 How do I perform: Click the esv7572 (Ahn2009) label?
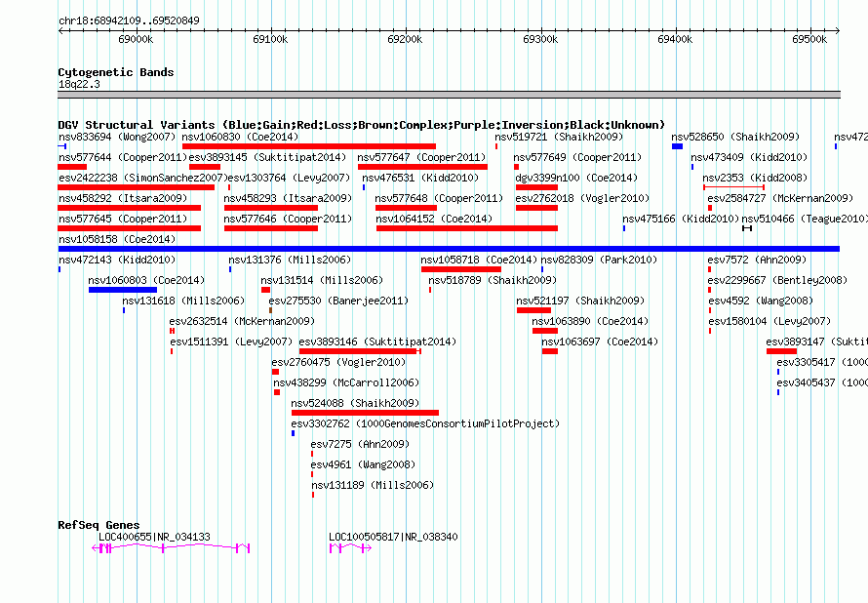(x=757, y=260)
